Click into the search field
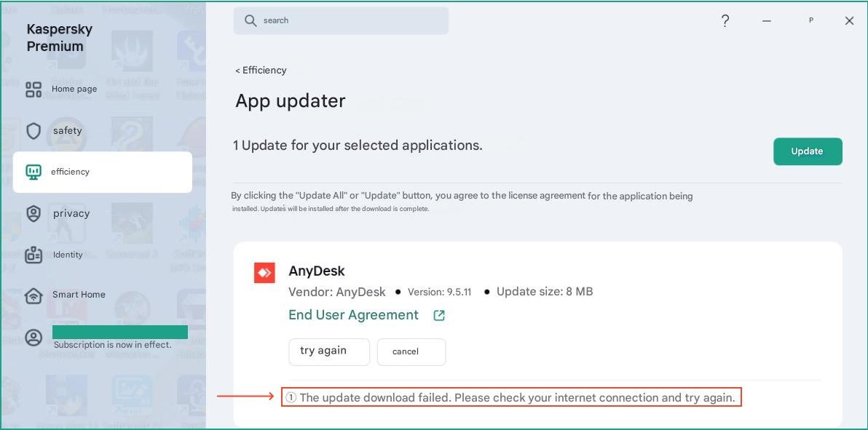Image resolution: width=868 pixels, height=430 pixels. pos(341,20)
